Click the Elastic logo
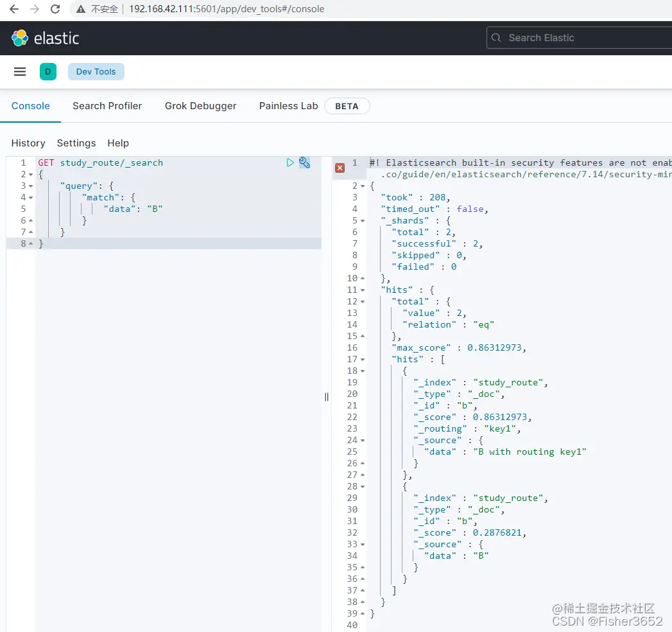The height and width of the screenshot is (632, 672). 45,38
